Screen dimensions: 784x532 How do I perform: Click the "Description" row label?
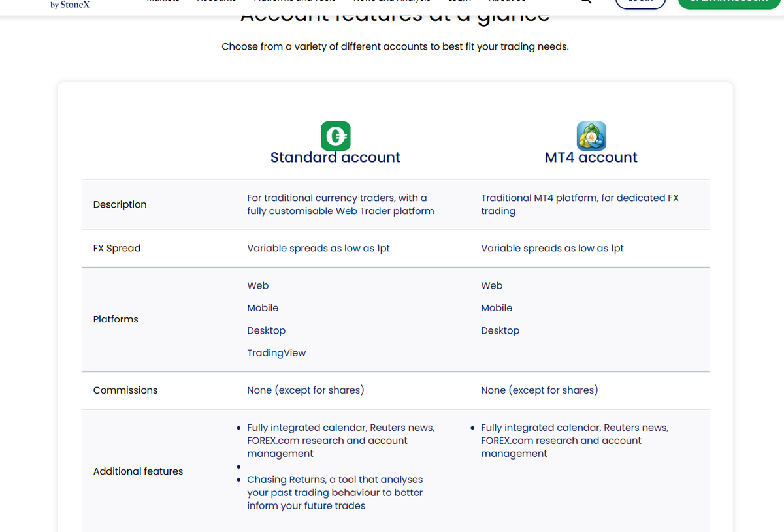[x=120, y=204]
